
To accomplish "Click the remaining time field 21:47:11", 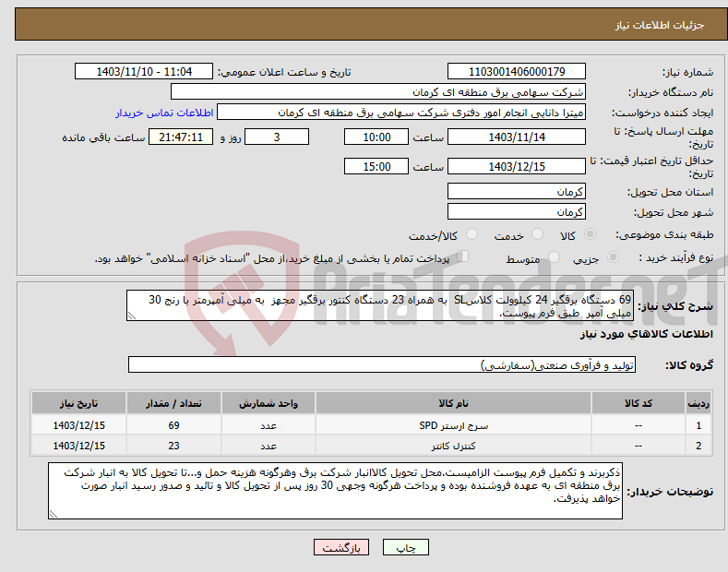I will [181, 137].
